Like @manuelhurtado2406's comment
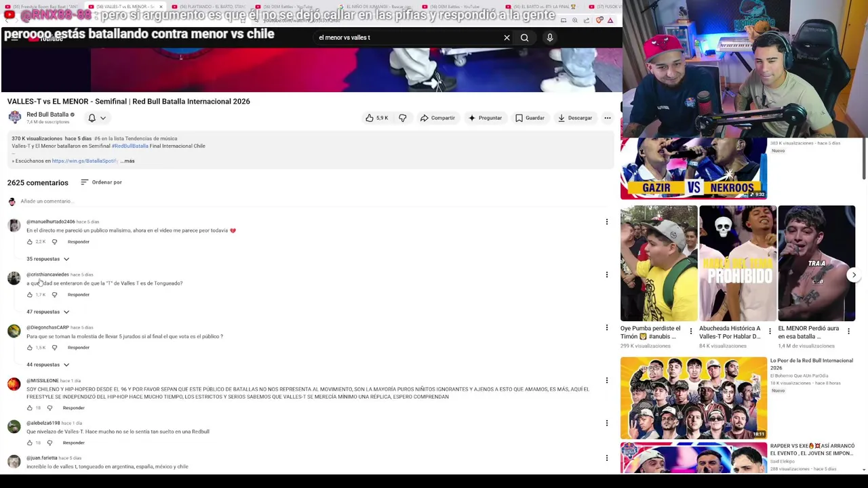868x488 pixels. (29, 242)
